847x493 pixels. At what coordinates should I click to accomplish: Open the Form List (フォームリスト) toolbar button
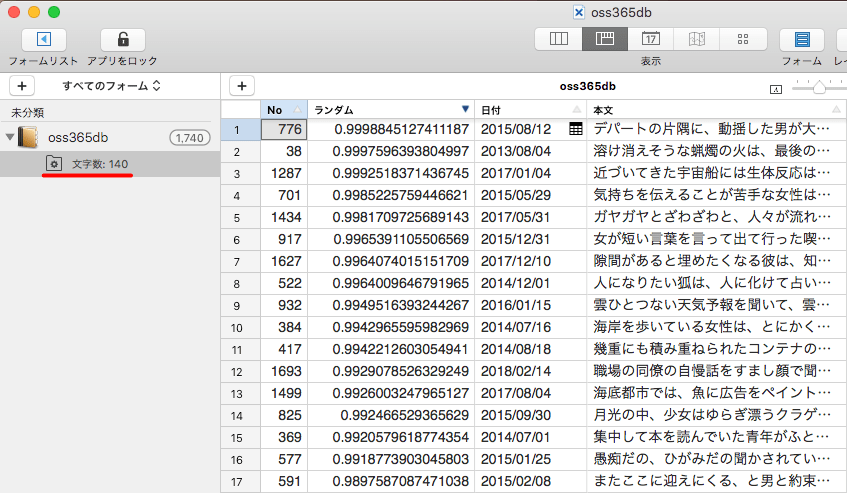pos(44,39)
